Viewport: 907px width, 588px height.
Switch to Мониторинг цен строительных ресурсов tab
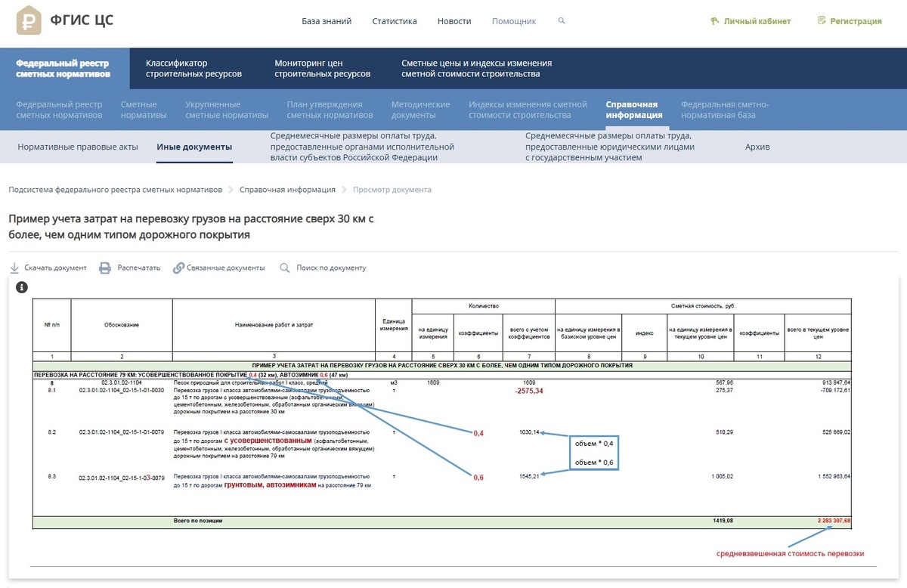pyautogui.click(x=323, y=69)
